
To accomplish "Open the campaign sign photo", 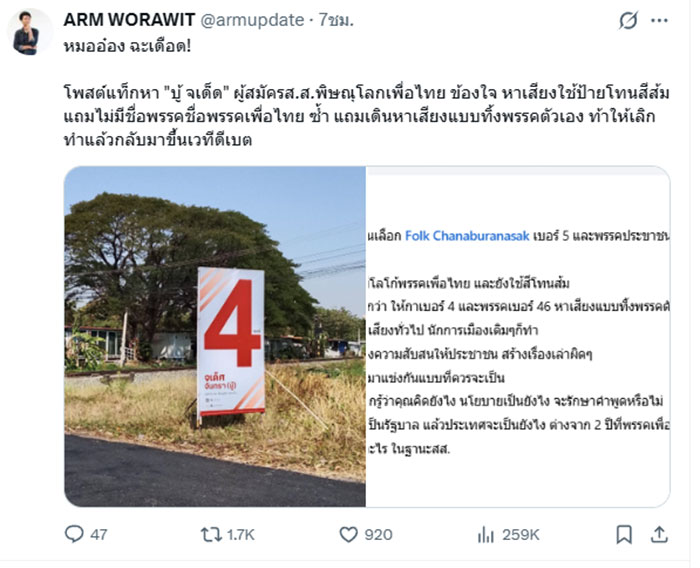I will coord(215,336).
